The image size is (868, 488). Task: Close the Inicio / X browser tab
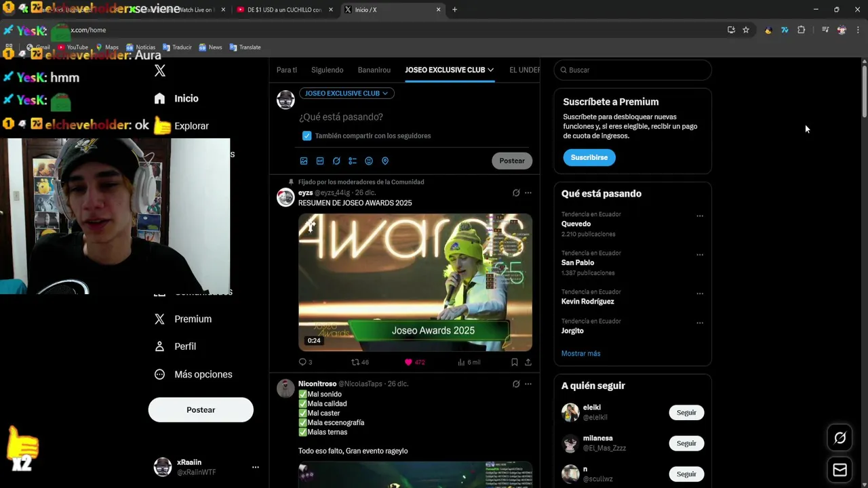click(x=438, y=9)
